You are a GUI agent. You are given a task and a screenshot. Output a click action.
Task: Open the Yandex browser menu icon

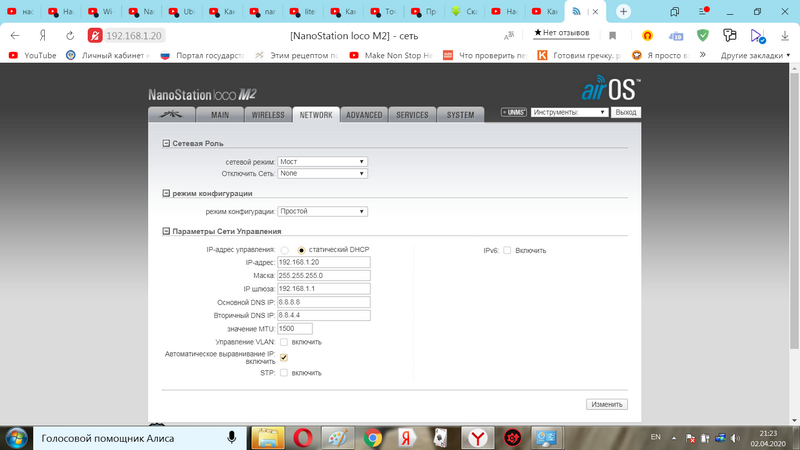pyautogui.click(x=704, y=11)
